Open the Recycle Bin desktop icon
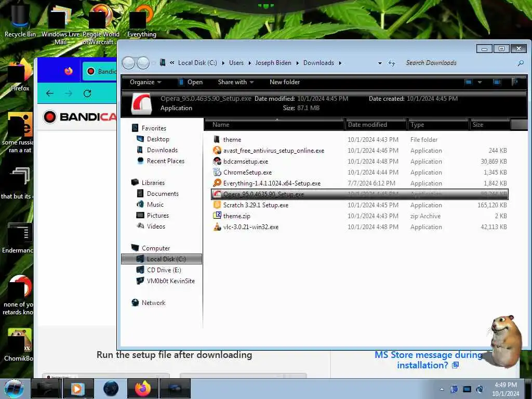The image size is (532, 399). coord(19,21)
